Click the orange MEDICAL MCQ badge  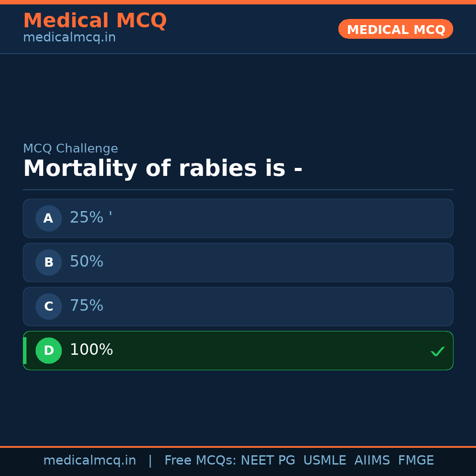[x=395, y=29]
